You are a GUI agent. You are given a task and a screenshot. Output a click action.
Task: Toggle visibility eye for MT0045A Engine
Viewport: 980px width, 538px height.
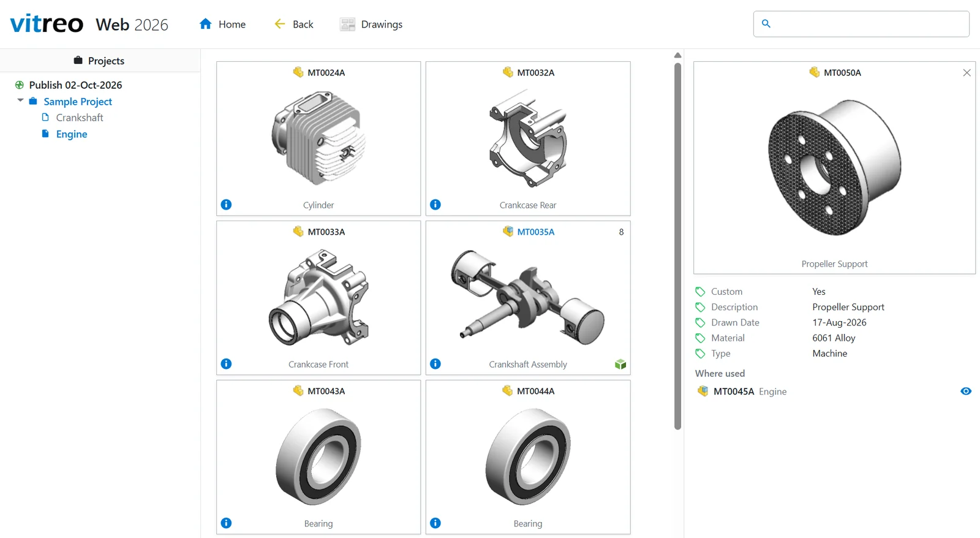point(966,392)
